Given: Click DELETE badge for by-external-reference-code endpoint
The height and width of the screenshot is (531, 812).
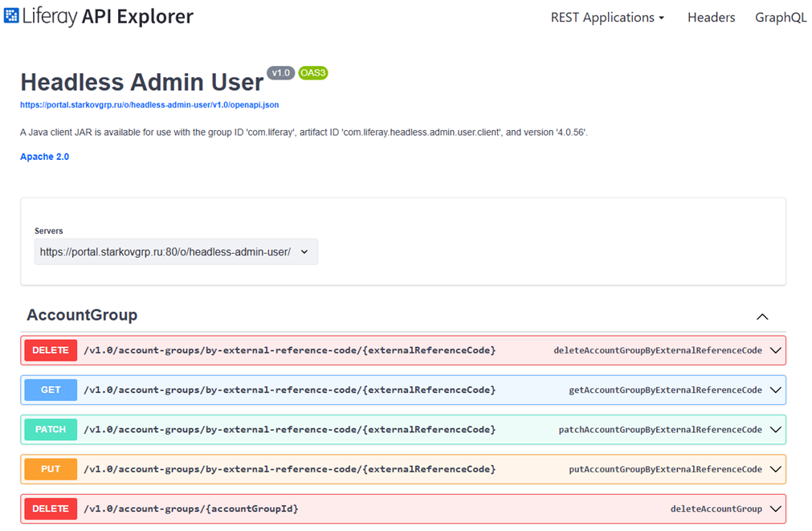Looking at the screenshot, I should coord(51,351).
